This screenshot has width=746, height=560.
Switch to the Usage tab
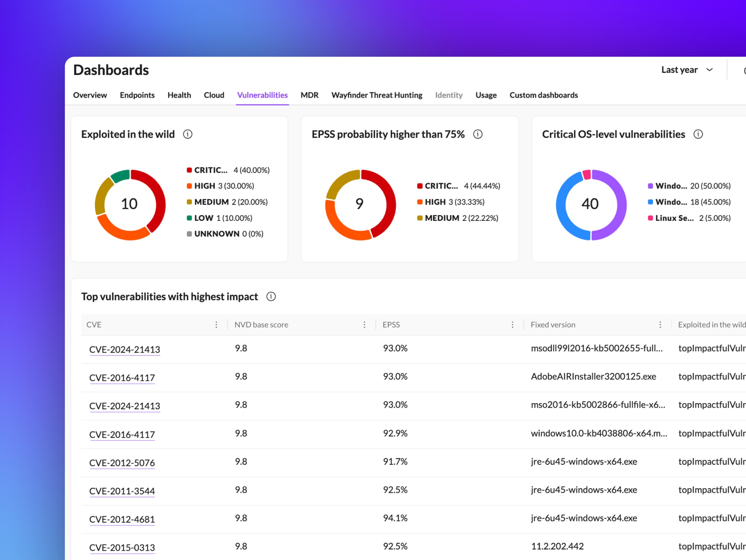point(486,95)
